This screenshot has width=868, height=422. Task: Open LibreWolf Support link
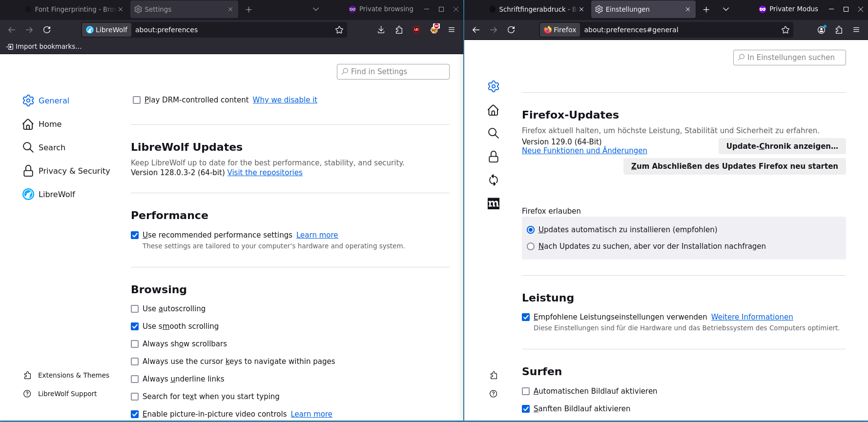click(61, 394)
